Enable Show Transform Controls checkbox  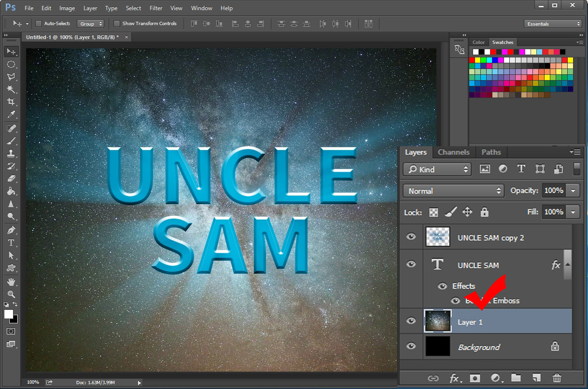coord(117,24)
